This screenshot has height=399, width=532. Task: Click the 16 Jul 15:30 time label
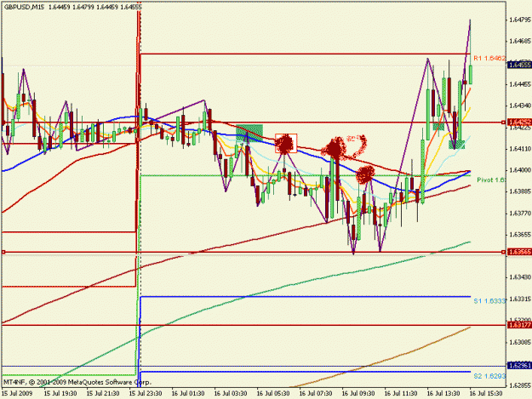coord(486,394)
